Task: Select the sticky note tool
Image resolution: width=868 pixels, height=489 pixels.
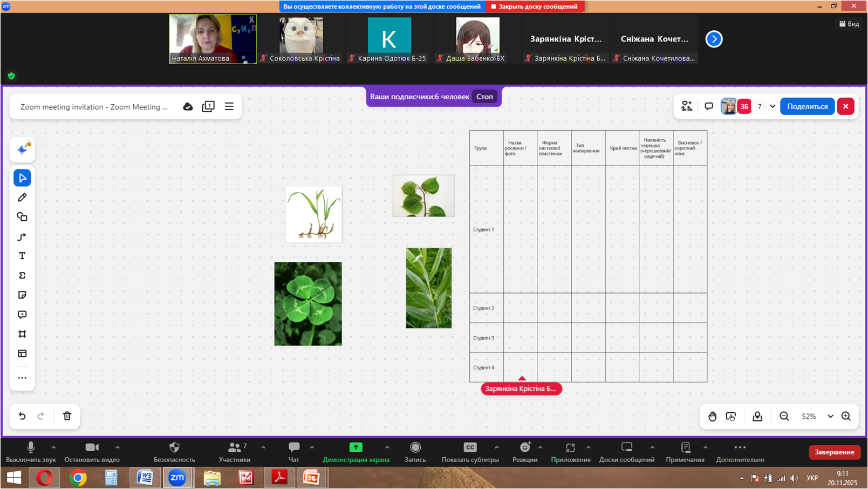Action: (x=22, y=295)
